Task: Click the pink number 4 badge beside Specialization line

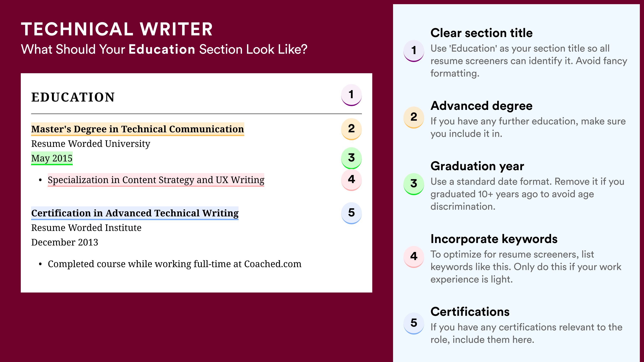Action: (x=351, y=180)
